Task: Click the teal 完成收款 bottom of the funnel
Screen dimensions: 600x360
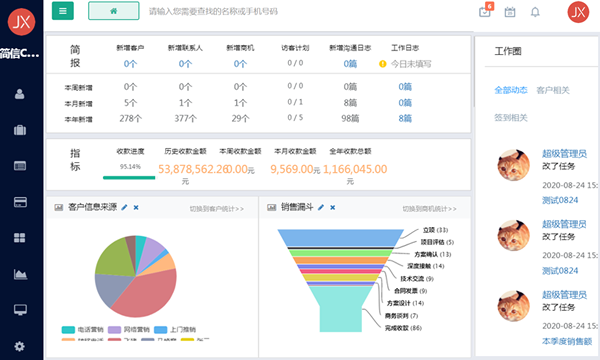Action: pos(341,310)
